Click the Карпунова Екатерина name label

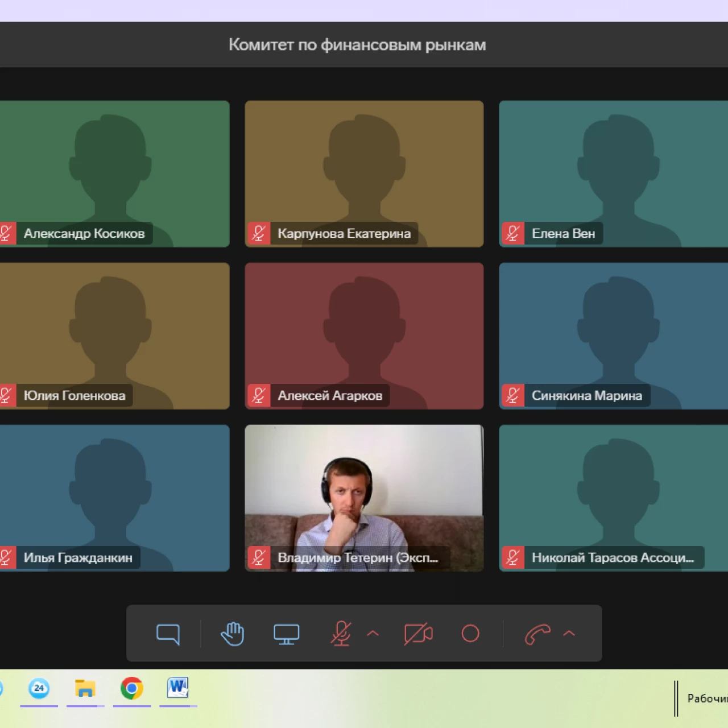[x=344, y=233]
